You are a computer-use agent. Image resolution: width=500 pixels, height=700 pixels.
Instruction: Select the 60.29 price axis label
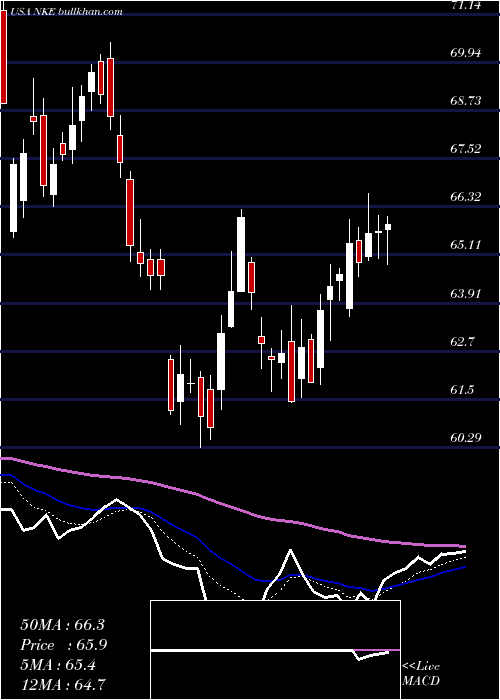click(466, 438)
